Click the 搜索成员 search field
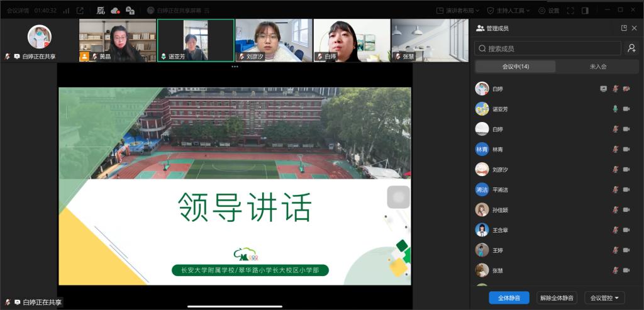This screenshot has height=310, width=644. (547, 48)
